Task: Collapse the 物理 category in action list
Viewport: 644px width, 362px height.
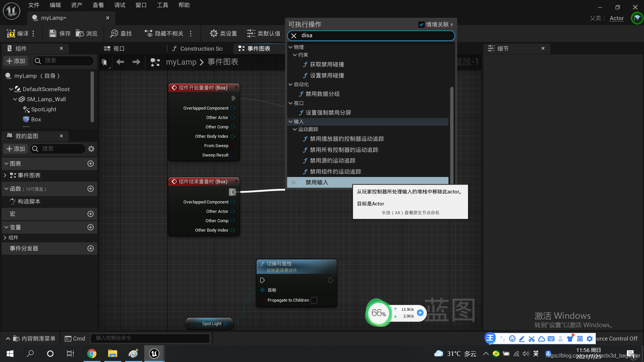Action: point(290,47)
